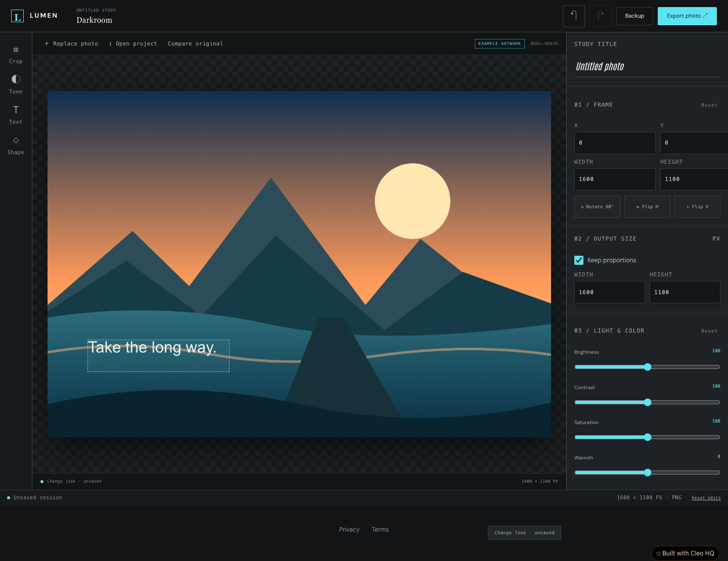The height and width of the screenshot is (561, 728).
Task: Toggle Compare original view
Action: [x=196, y=43]
